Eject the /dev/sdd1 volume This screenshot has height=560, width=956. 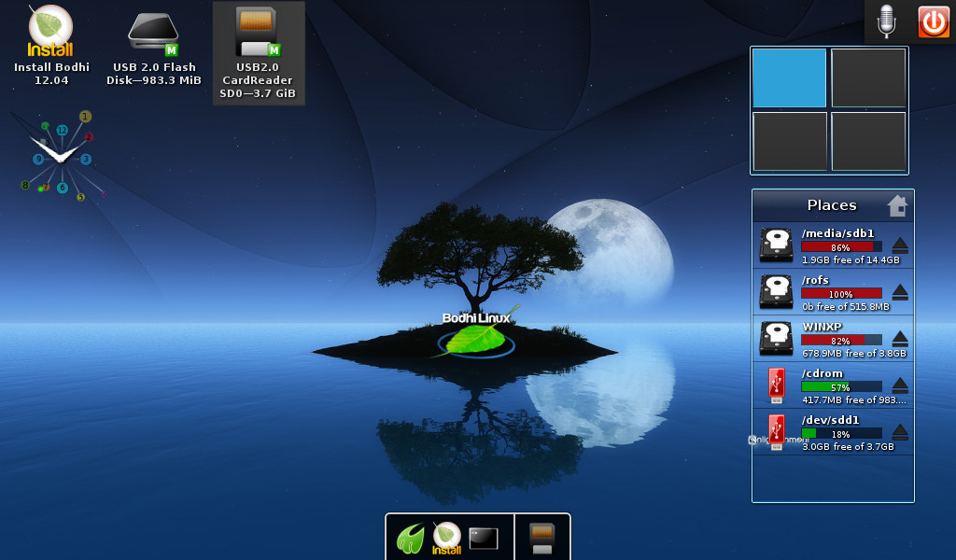[900, 433]
